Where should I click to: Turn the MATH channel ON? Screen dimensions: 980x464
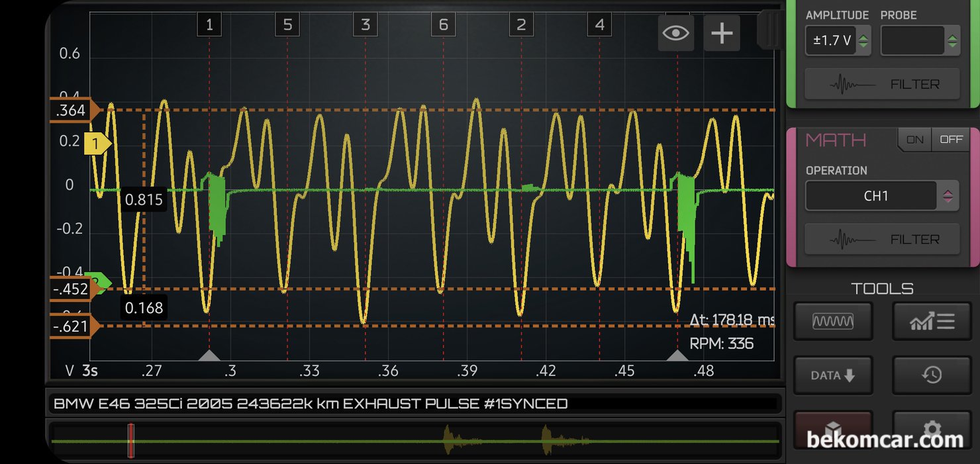[x=914, y=140]
